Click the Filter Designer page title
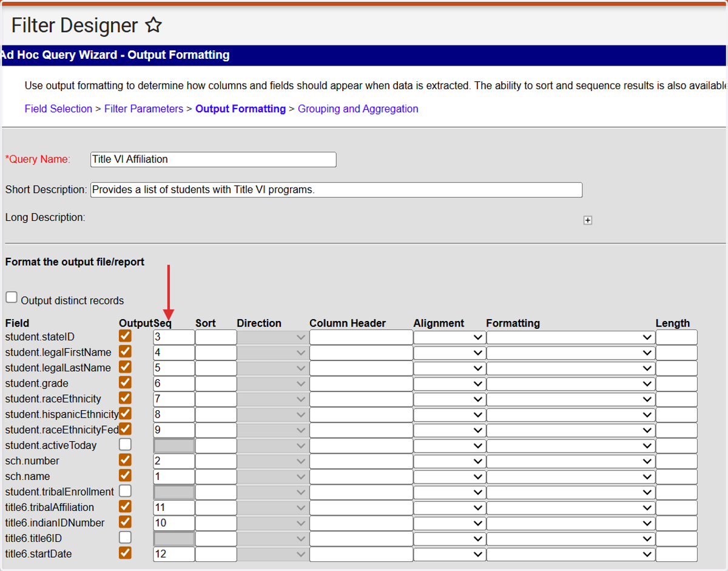This screenshot has width=728, height=571. 75,25
